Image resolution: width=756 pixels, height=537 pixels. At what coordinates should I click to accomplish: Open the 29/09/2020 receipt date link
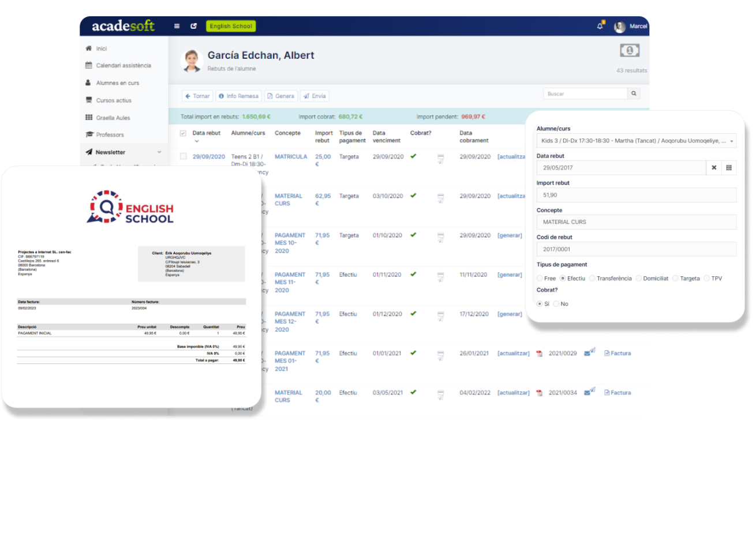[x=209, y=157]
